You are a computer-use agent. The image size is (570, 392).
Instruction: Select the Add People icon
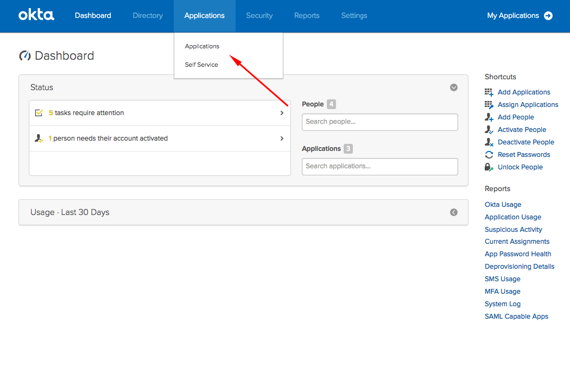[x=487, y=117]
